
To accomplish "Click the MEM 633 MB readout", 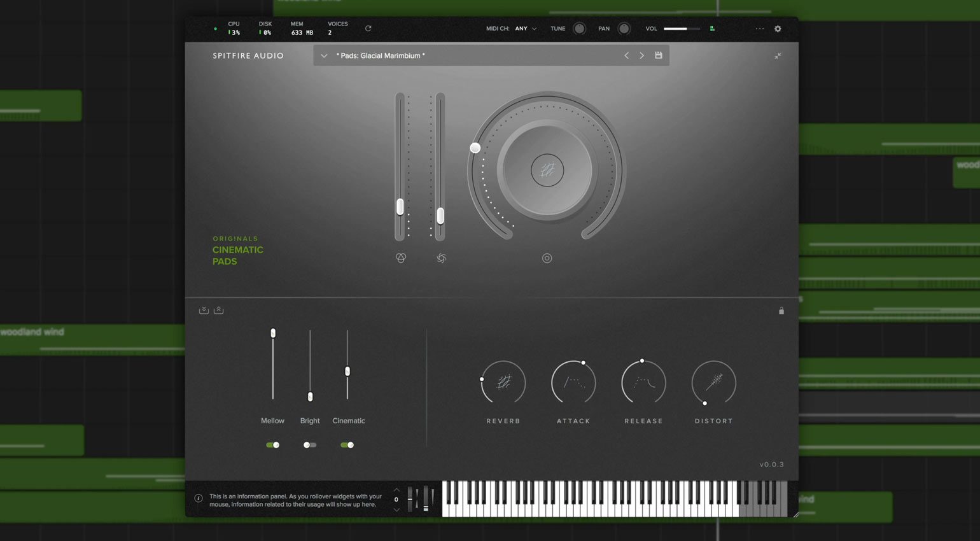I will (302, 29).
